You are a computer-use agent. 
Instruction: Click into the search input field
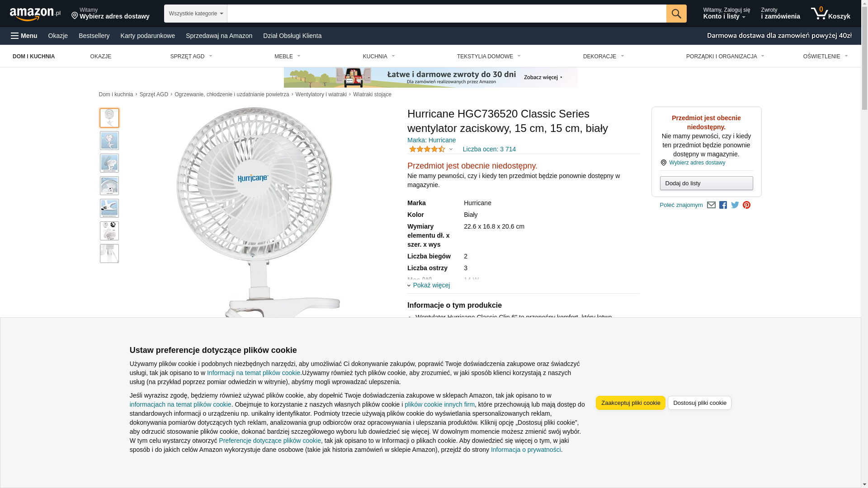coord(446,14)
